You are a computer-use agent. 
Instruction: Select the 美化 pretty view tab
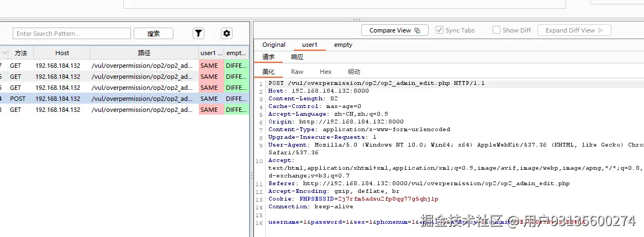click(x=268, y=72)
